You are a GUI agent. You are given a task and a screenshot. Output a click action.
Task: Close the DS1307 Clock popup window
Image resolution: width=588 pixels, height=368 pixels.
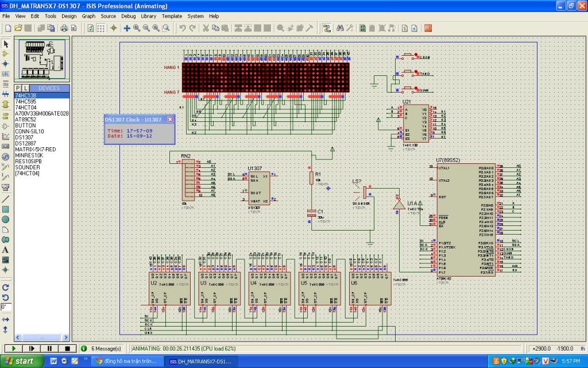(x=170, y=119)
